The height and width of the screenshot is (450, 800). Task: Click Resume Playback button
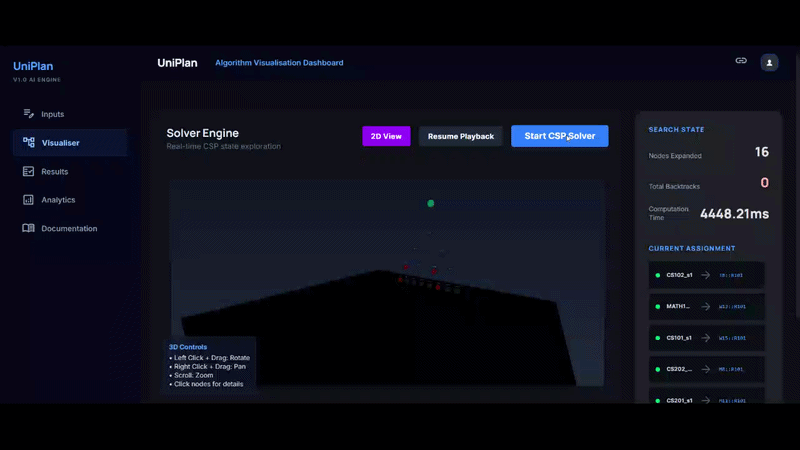coord(461,136)
